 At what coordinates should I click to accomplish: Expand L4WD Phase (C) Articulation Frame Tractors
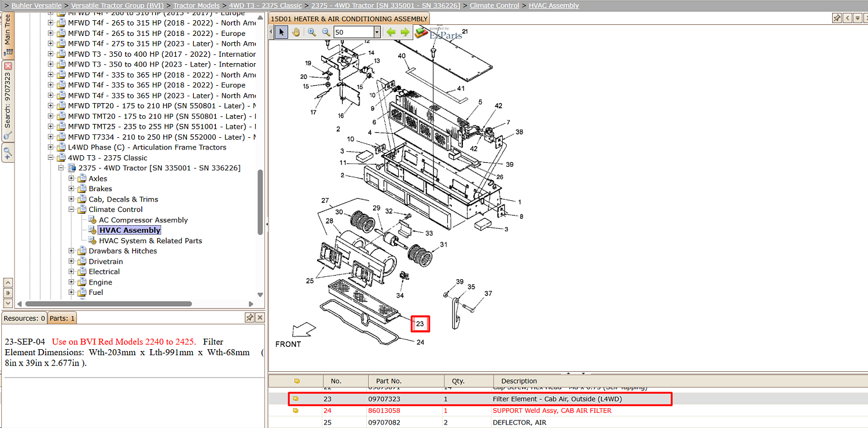pos(51,147)
